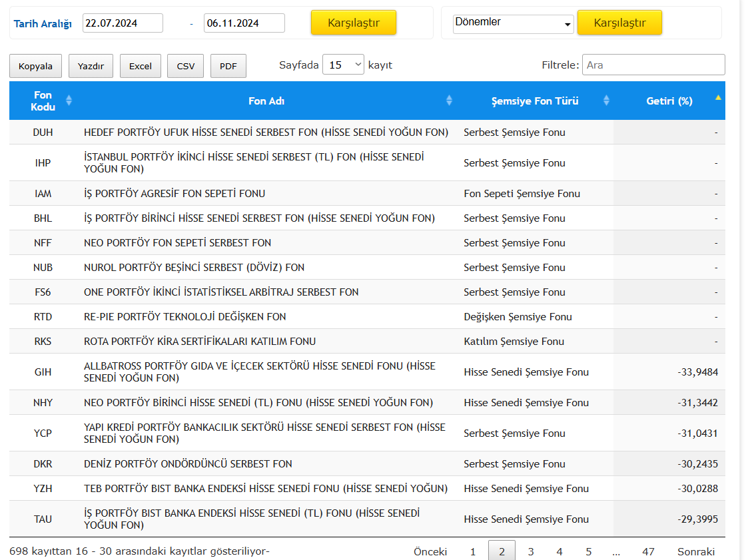The height and width of the screenshot is (560, 754).
Task: Click Değişken Şemsiye Fonu cell
Action: pos(518,317)
